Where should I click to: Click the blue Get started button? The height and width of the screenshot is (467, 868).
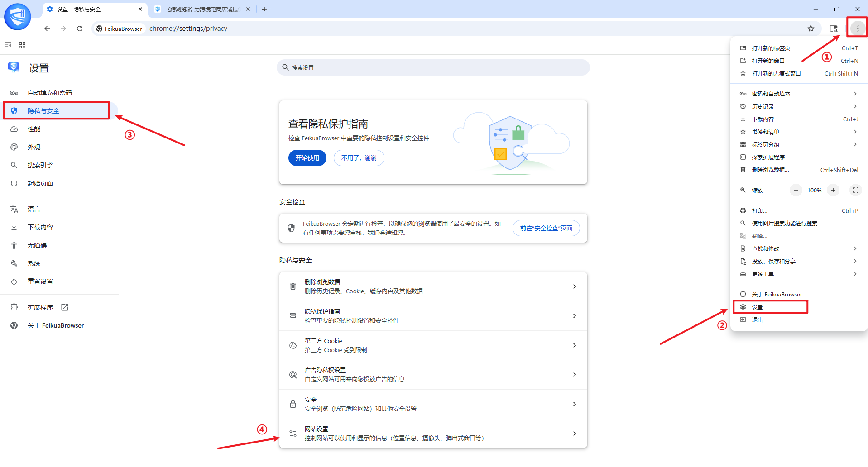(307, 158)
